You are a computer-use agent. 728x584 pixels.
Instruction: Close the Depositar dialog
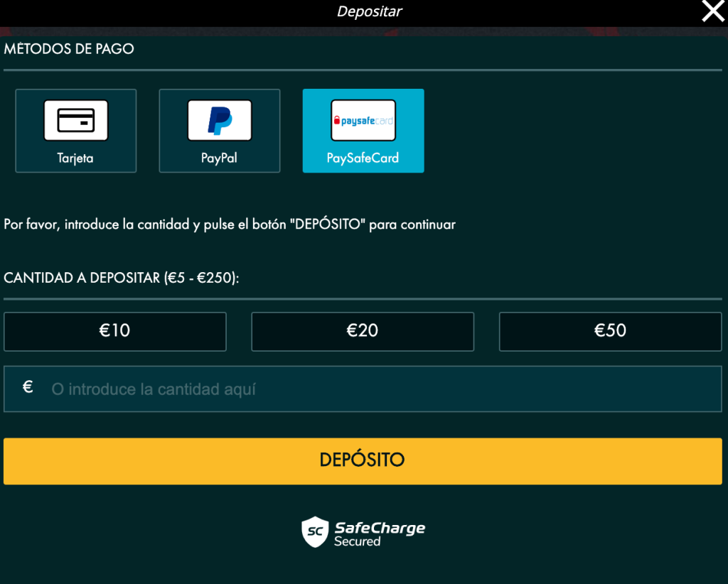(x=712, y=11)
